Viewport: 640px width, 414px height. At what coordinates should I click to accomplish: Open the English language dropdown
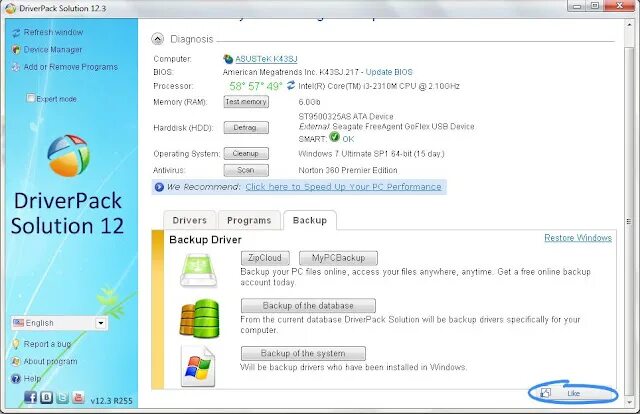point(101,323)
